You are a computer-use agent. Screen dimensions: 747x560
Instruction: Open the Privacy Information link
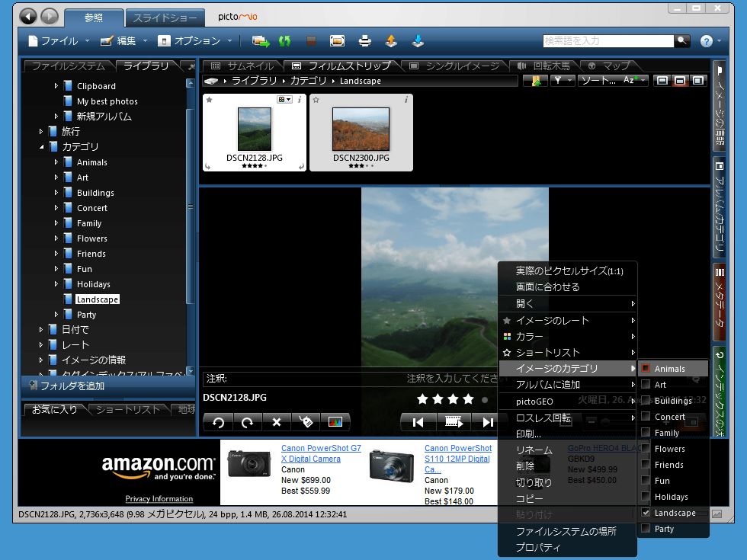[x=159, y=498]
